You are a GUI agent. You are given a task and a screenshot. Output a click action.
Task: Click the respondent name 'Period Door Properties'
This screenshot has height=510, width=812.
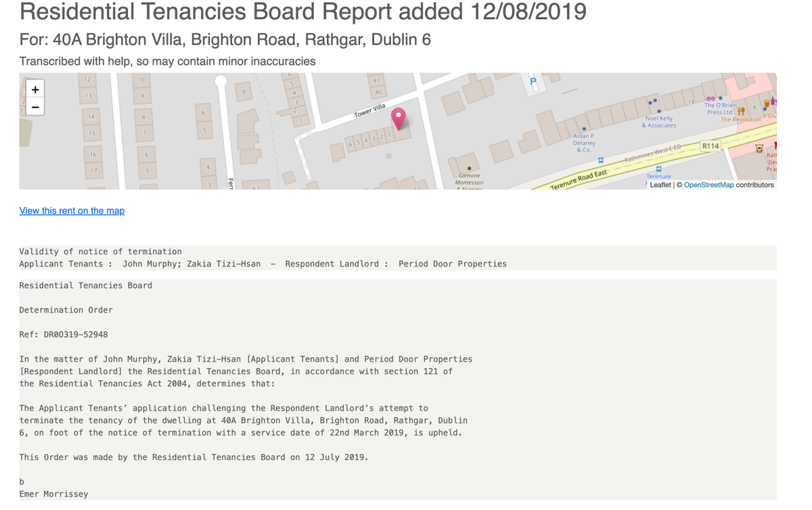pos(453,264)
